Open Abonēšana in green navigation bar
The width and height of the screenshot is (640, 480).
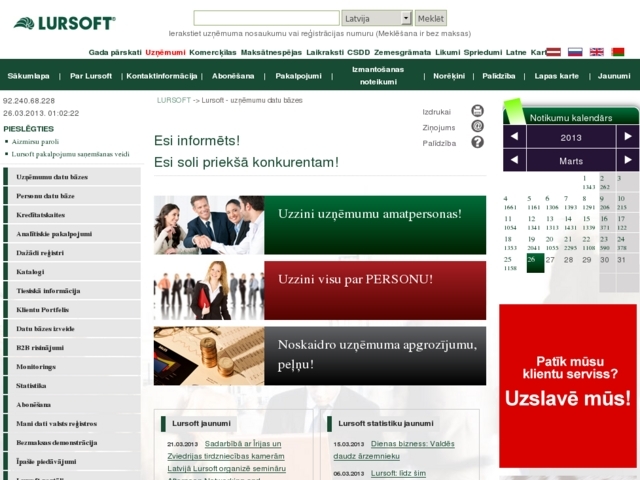233,76
